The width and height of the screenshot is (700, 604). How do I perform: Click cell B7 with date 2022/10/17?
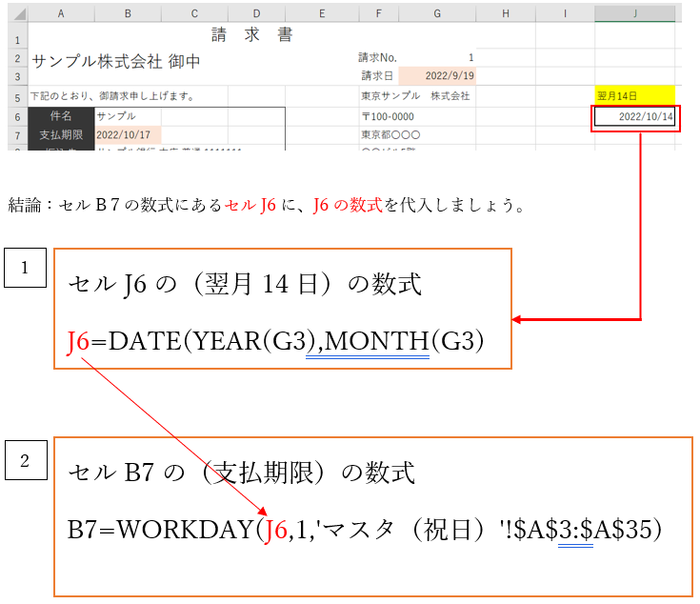pyautogui.click(x=128, y=135)
